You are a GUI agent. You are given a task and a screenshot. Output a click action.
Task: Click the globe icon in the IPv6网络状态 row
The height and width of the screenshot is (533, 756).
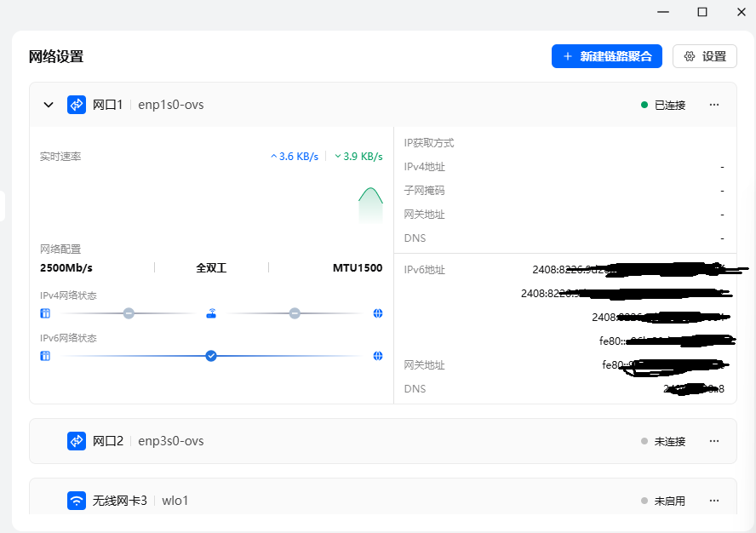378,356
